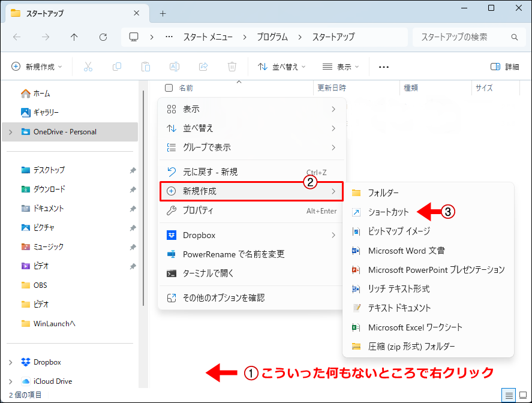The width and height of the screenshot is (532, 403).
Task: Click the navigation pane vertical scrollbar
Action: tap(143, 198)
